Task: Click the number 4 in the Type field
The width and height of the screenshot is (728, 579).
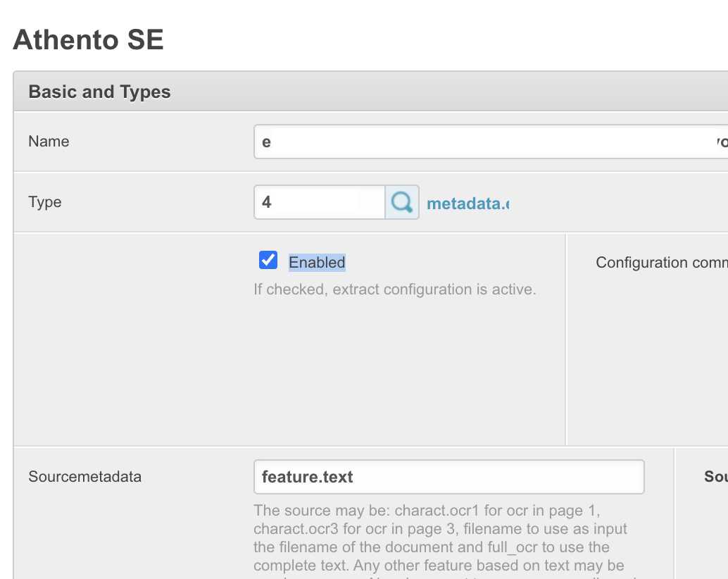Action: (x=267, y=203)
